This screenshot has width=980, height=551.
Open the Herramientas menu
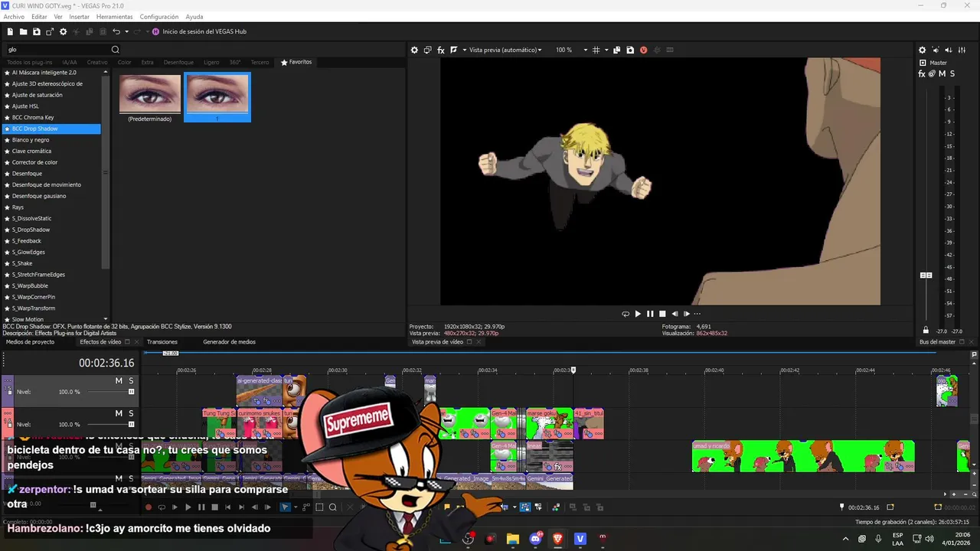pos(114,16)
